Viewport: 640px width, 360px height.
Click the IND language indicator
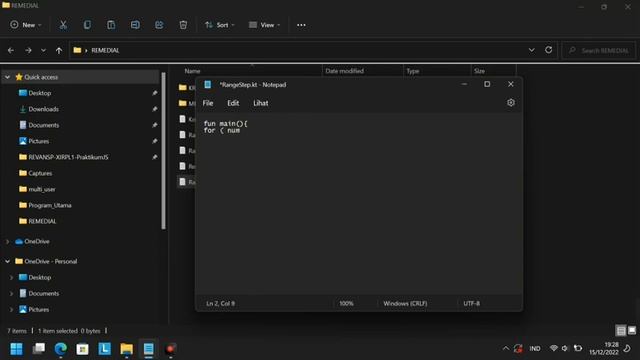click(535, 348)
